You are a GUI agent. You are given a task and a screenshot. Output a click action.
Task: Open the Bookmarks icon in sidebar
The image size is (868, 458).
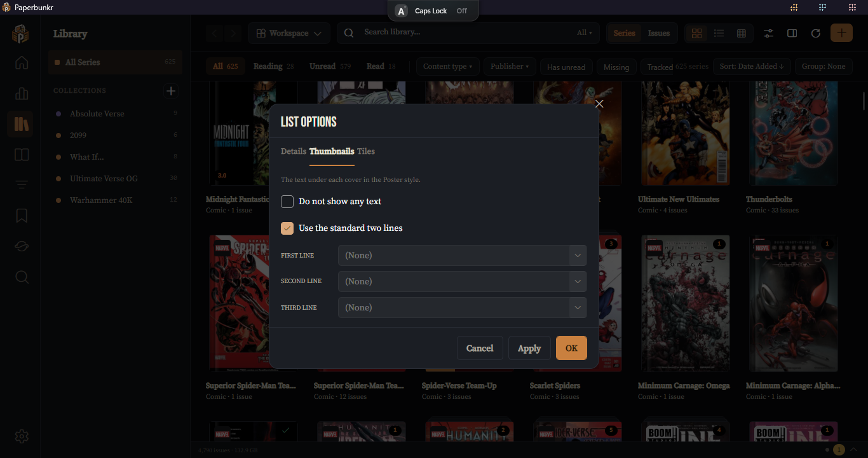[x=22, y=216]
